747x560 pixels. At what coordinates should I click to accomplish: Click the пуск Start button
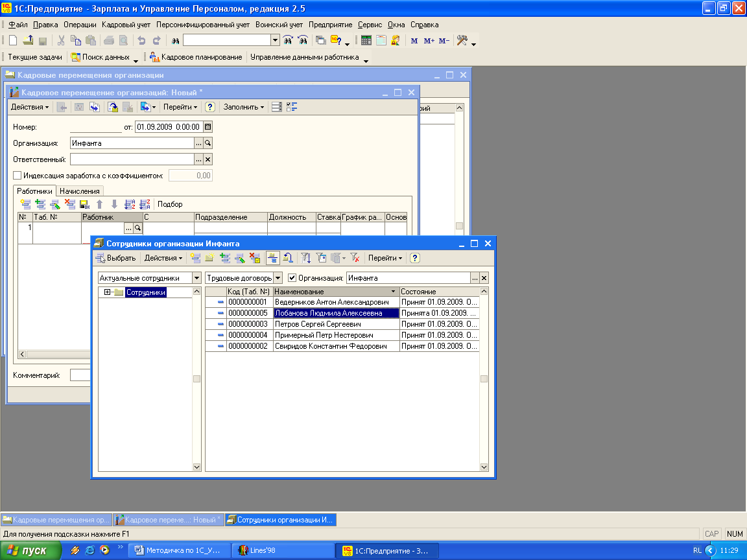(x=30, y=550)
